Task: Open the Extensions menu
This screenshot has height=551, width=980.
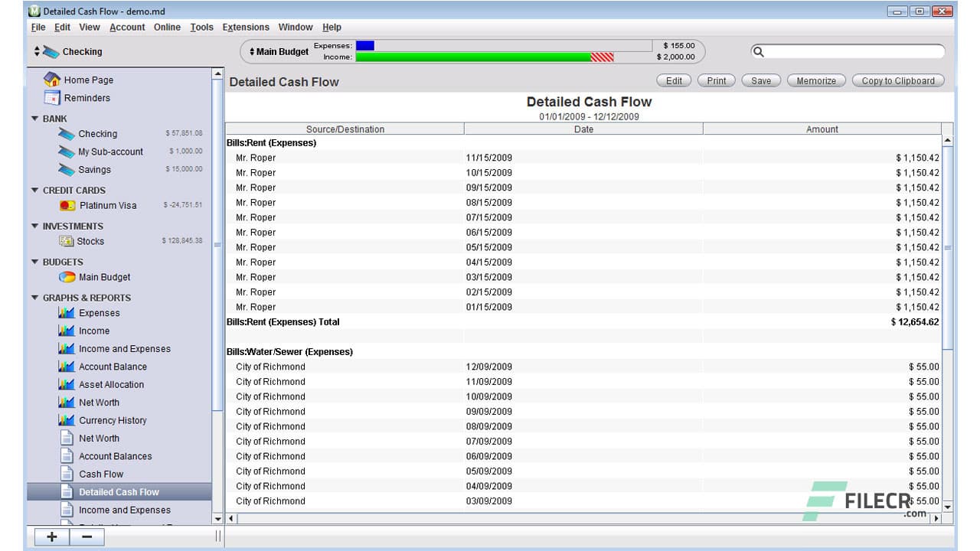Action: [246, 28]
